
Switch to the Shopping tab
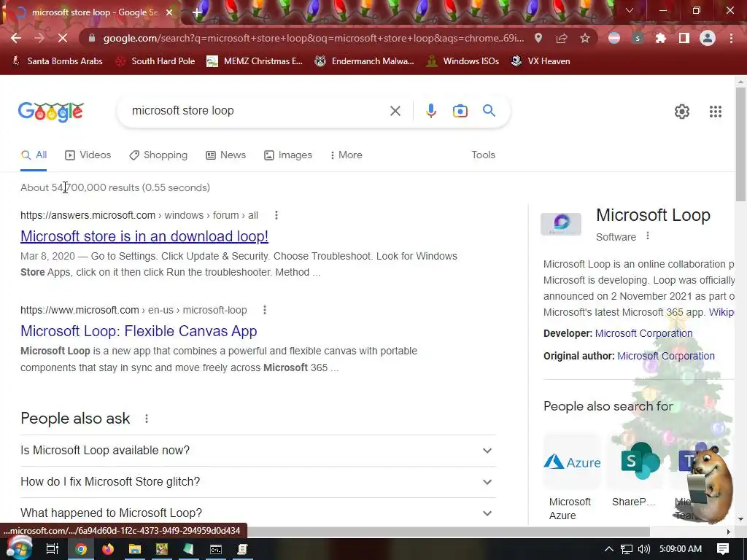click(158, 155)
